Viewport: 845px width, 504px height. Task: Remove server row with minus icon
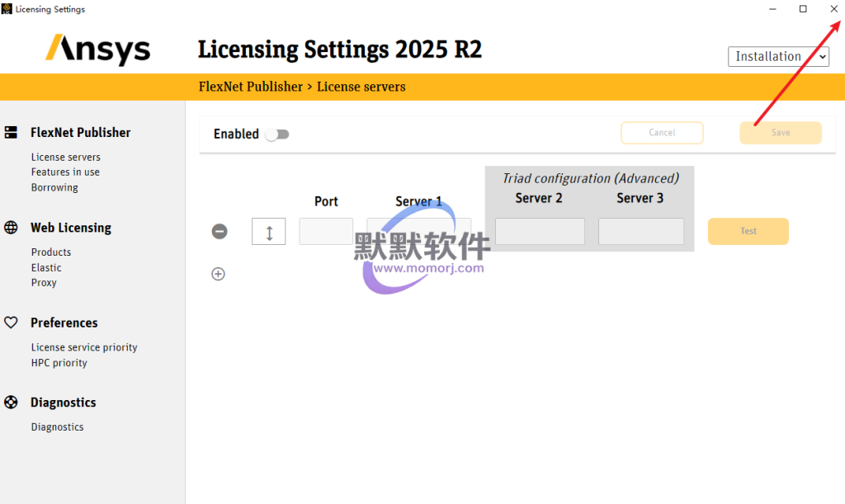click(220, 232)
